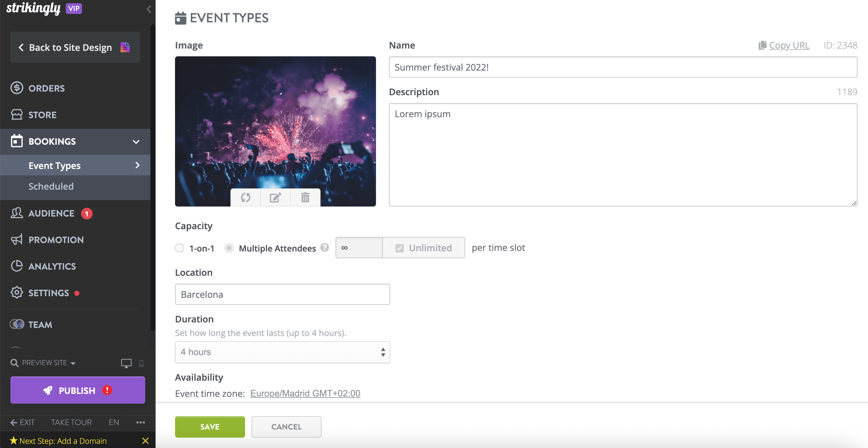Screen dimensions: 868x448
Task: Click the green Save button
Action: tap(210, 427)
